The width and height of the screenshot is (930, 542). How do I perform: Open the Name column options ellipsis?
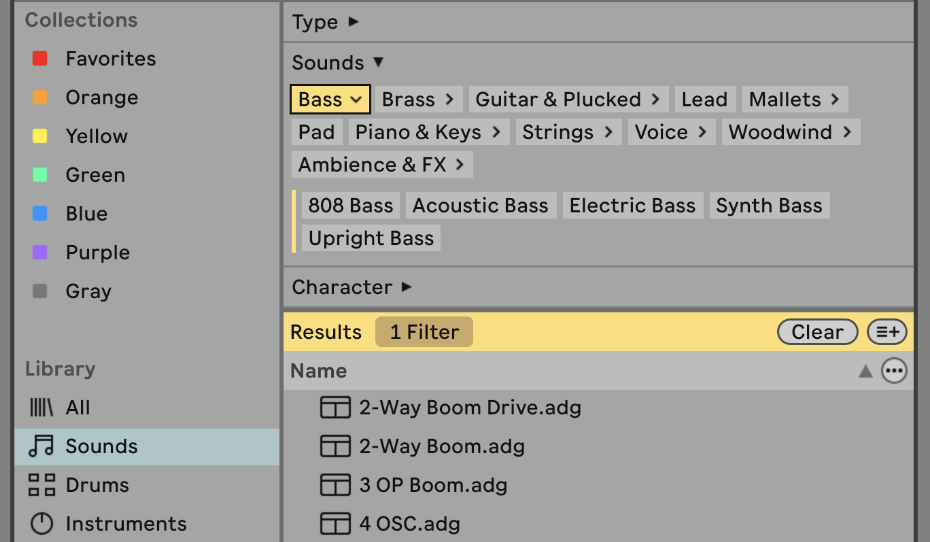(894, 371)
